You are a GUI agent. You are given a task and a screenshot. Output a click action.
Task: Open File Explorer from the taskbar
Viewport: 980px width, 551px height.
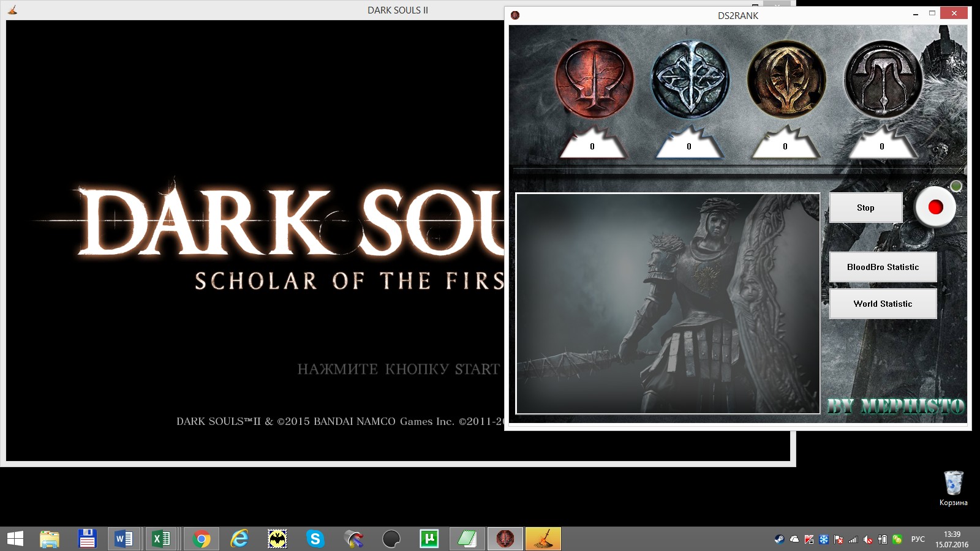pyautogui.click(x=50, y=539)
